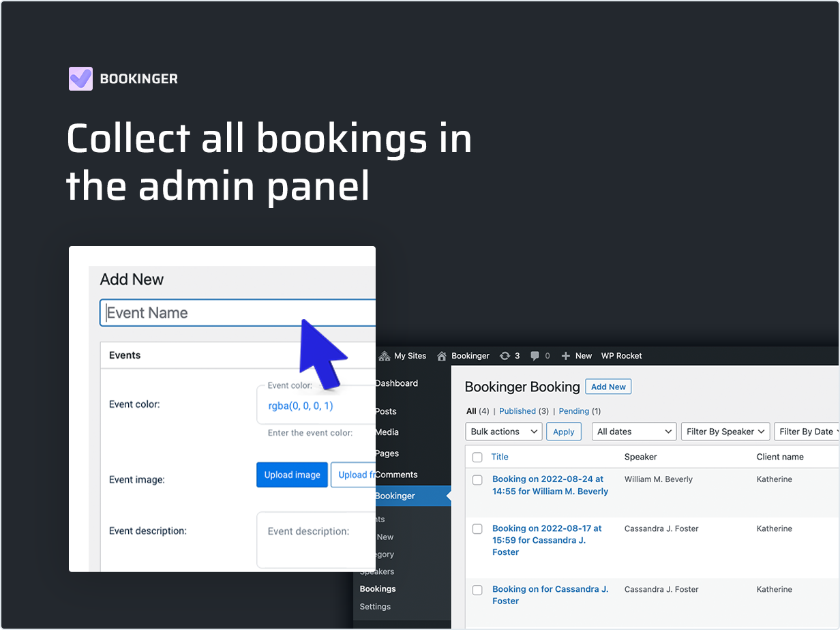This screenshot has width=840, height=630.
Task: Click the Event color rgba(0, 0, 0, 1) field
Action: [x=316, y=406]
